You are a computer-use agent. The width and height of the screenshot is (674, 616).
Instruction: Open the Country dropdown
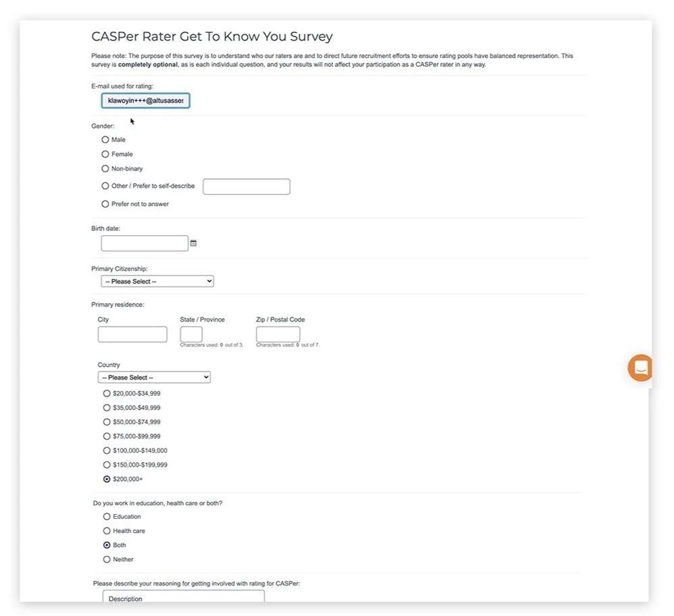154,378
